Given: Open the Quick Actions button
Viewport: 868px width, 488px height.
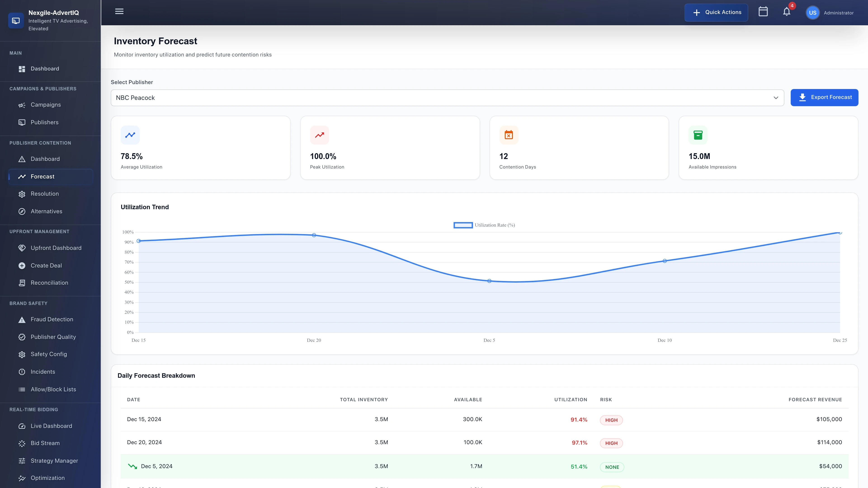Looking at the screenshot, I should point(716,12).
